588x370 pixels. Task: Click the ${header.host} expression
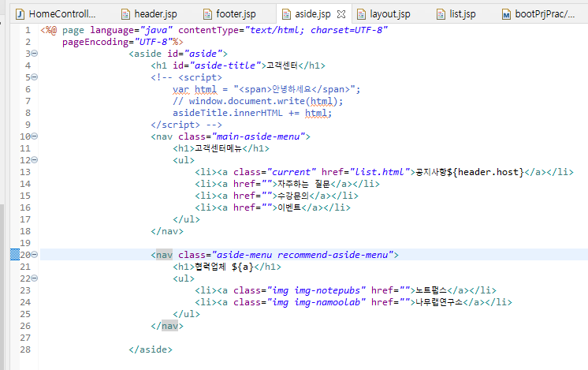[486, 172]
